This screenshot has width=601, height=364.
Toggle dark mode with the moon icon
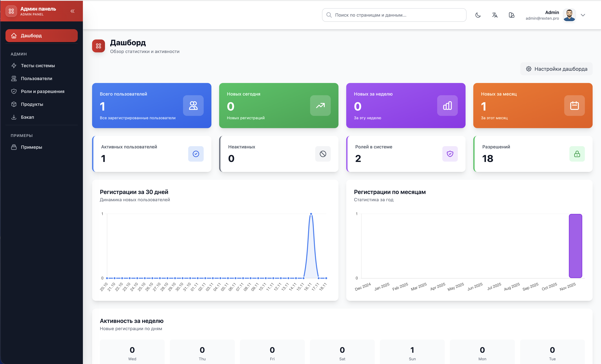tap(478, 15)
